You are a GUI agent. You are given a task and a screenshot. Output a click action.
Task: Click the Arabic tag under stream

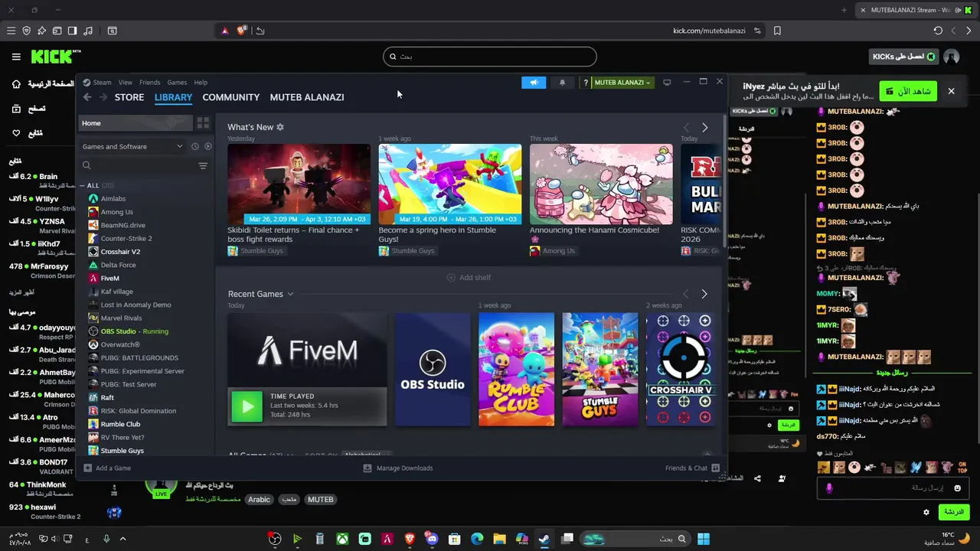click(x=259, y=499)
